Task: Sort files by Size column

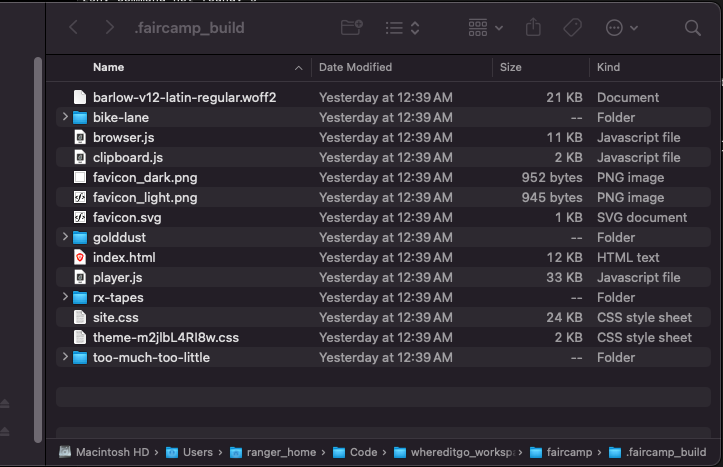Action: coord(511,67)
